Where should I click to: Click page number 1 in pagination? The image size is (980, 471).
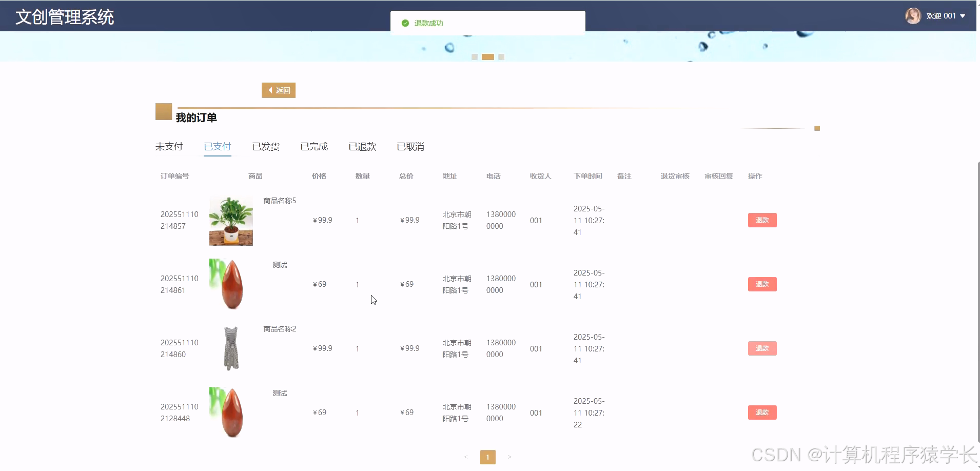487,457
